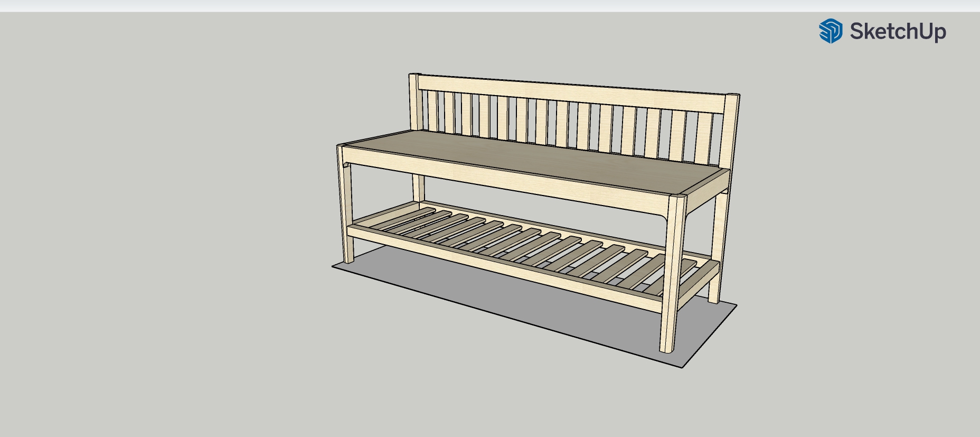Click the SketchUp wordmark text

(x=898, y=32)
